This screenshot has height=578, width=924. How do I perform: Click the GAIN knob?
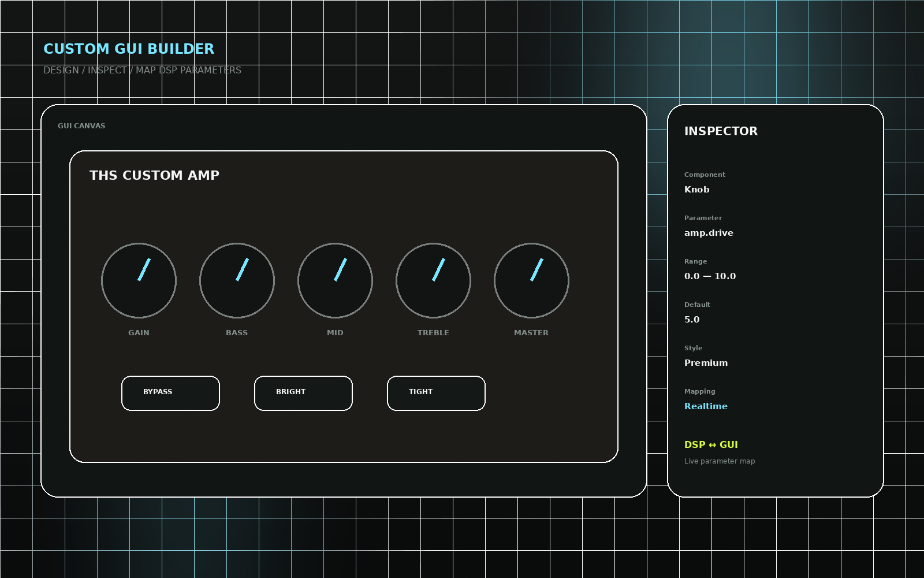tap(139, 280)
